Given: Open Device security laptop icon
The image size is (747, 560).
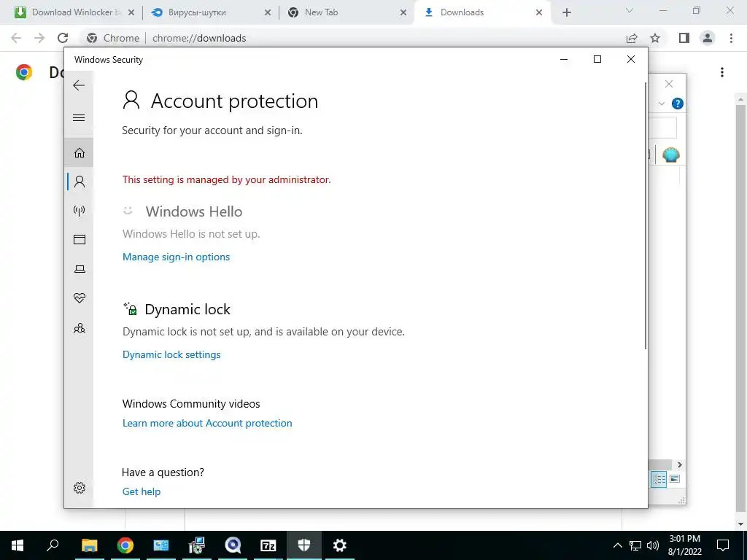Looking at the screenshot, I should click(80, 269).
